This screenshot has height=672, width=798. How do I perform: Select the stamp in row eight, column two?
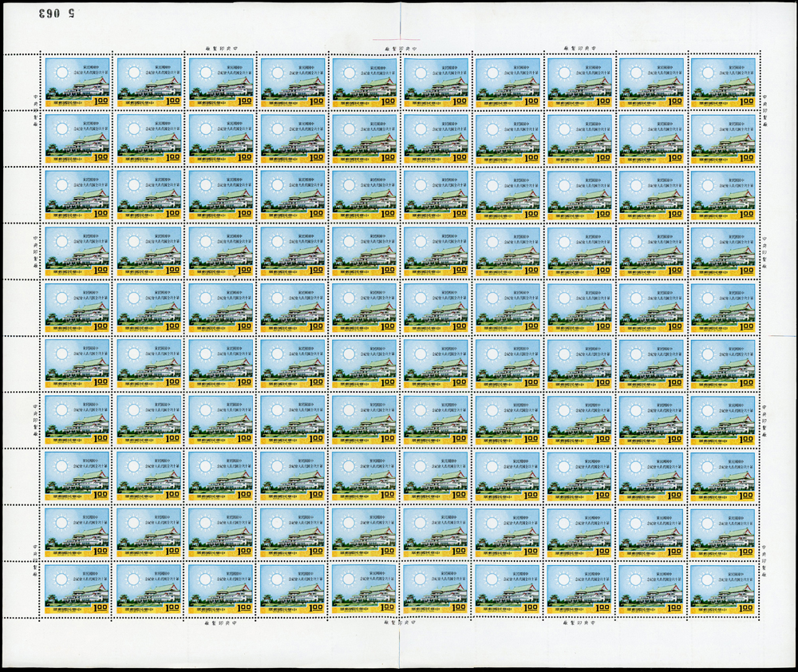(148, 476)
